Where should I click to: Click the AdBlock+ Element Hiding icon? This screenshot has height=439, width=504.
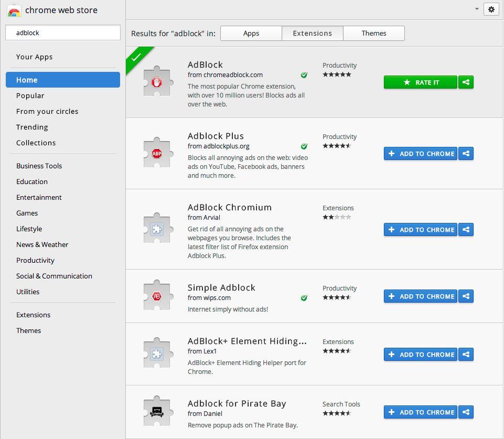click(x=157, y=354)
